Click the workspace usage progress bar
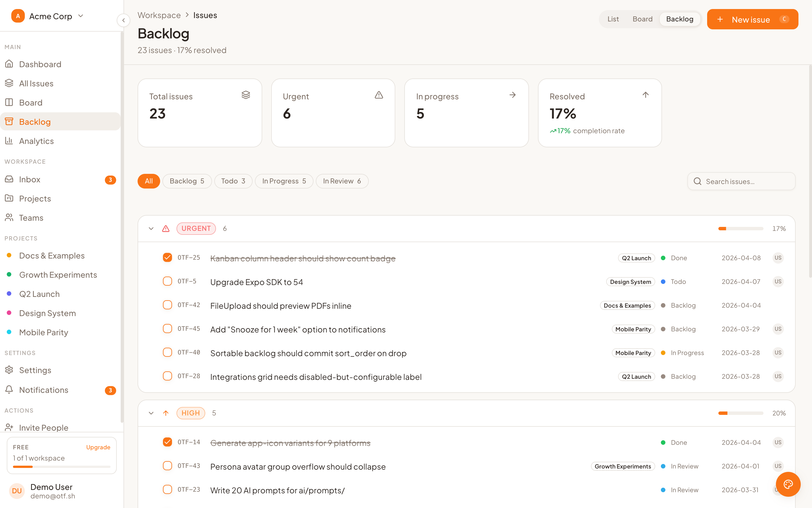812x508 pixels. coord(62,467)
